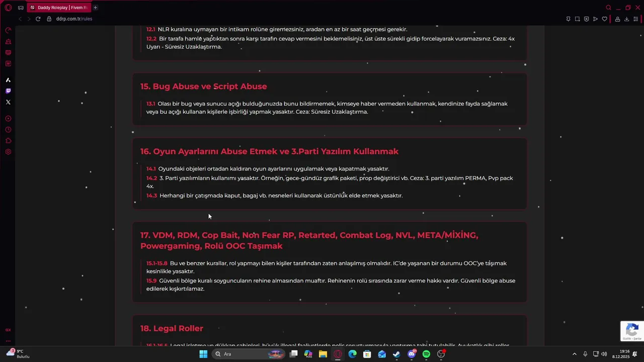Open GX Corner gamepad icon in tab bar
The height and width of the screenshot is (362, 644).
[21, 8]
